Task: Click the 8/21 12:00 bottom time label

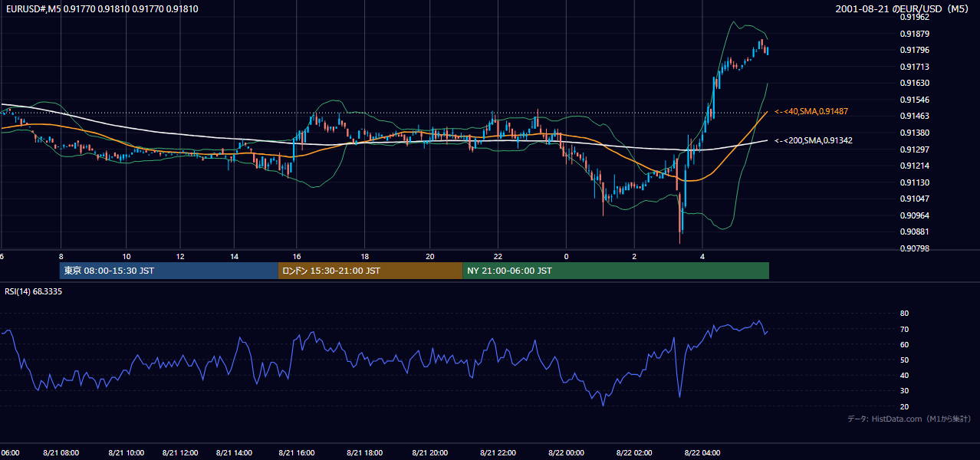Action: pyautogui.click(x=181, y=453)
